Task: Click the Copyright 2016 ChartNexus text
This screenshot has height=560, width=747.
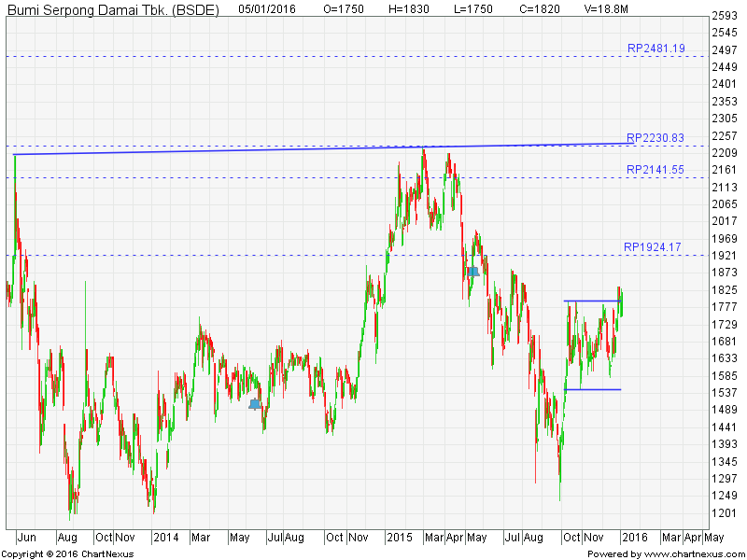Action: coord(69,553)
